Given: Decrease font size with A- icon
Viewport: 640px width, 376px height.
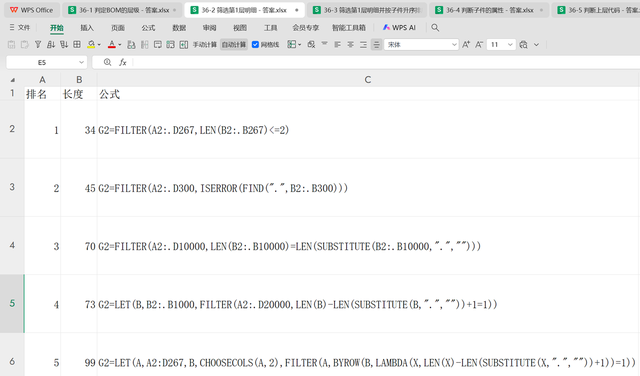Looking at the screenshot, I should coord(479,44).
